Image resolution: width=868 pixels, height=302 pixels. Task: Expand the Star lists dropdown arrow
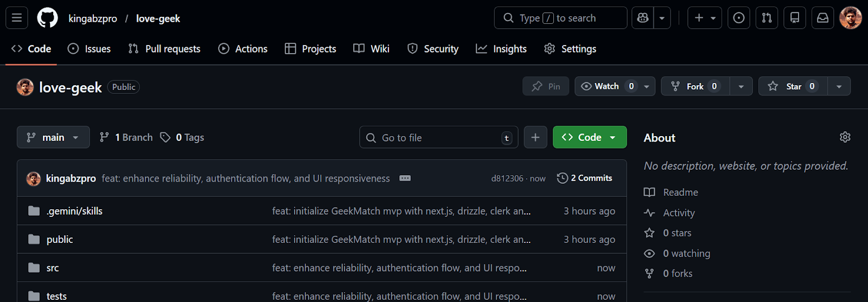[839, 86]
